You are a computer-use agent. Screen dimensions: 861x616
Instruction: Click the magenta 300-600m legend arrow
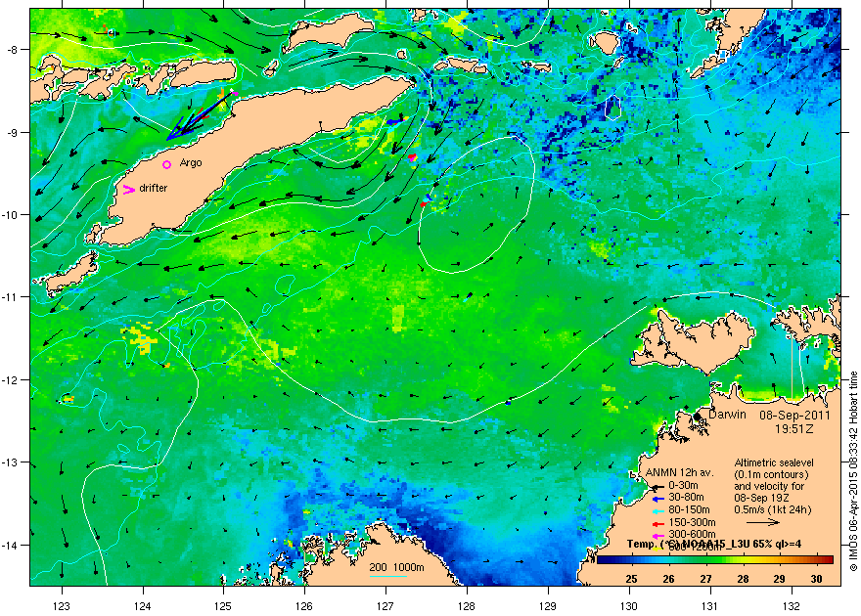pos(658,535)
